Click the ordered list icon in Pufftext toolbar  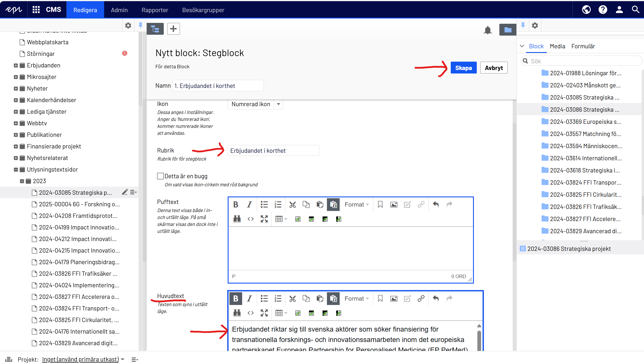[278, 204]
